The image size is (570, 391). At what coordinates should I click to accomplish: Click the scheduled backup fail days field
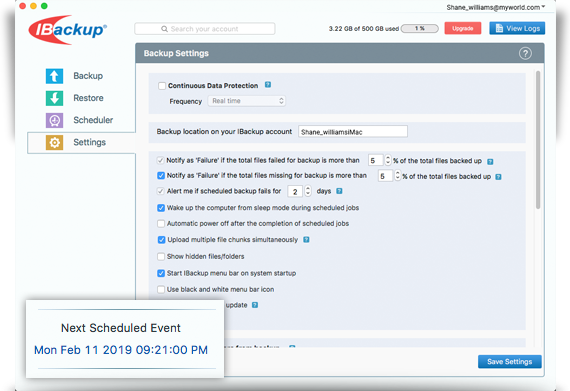(295, 191)
